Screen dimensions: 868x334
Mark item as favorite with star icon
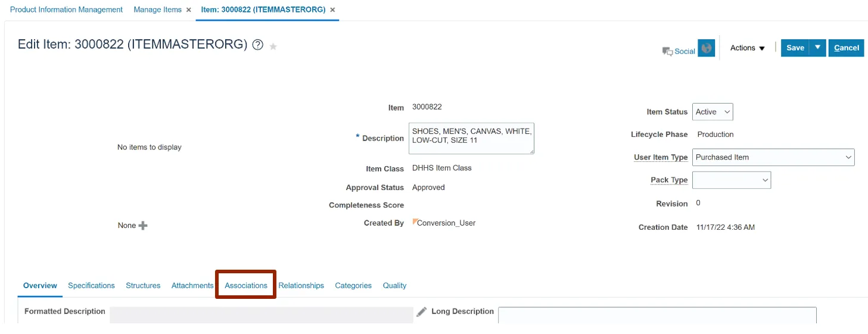[x=273, y=46]
